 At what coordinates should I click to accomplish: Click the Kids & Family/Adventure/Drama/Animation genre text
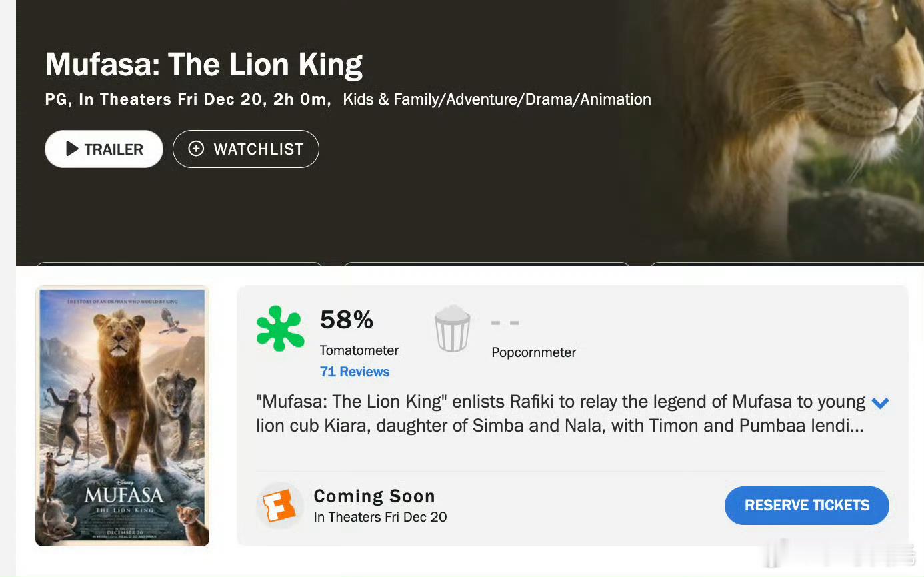pyautogui.click(x=497, y=99)
